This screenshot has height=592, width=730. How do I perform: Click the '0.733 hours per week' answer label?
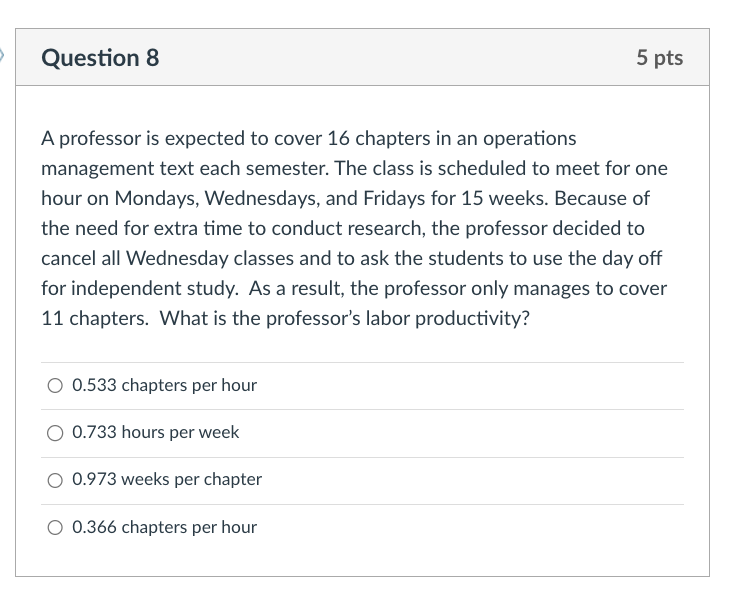click(155, 432)
